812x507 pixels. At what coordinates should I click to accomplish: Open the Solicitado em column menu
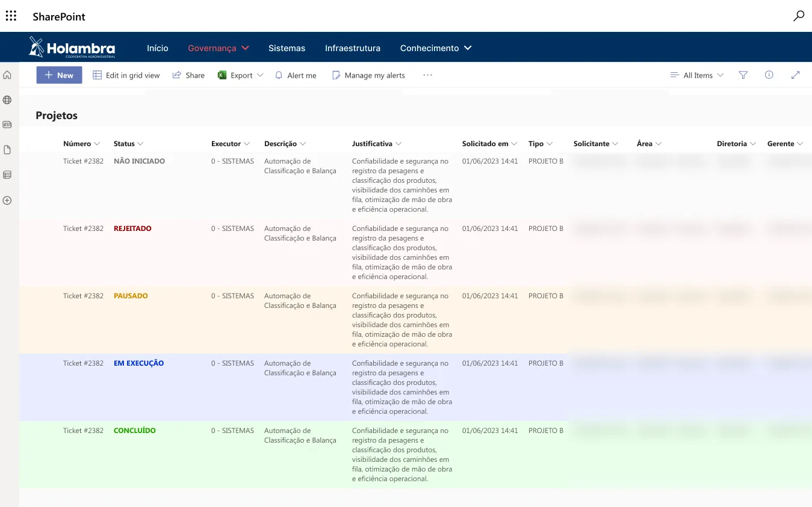(490, 144)
